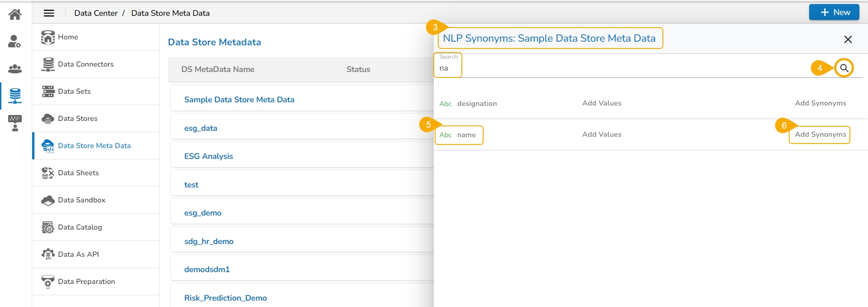868x307 pixels.
Task: Click Add Synonyms for name field
Action: tap(820, 134)
